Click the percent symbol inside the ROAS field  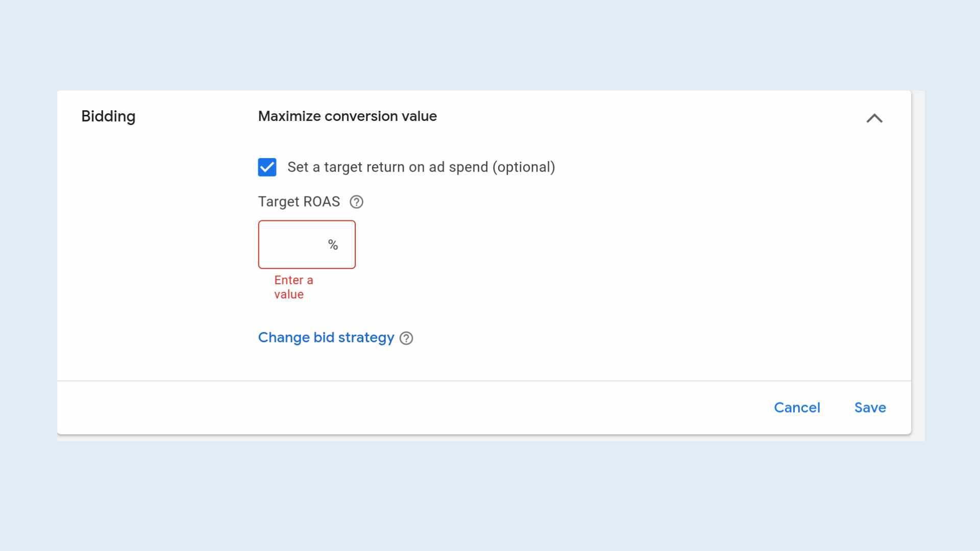pos(333,245)
